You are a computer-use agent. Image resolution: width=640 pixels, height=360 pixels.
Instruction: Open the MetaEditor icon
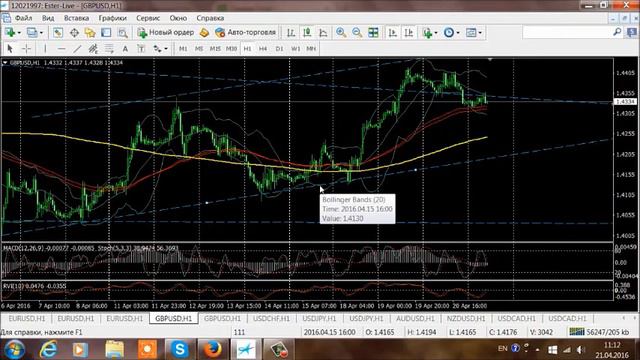[204, 33]
